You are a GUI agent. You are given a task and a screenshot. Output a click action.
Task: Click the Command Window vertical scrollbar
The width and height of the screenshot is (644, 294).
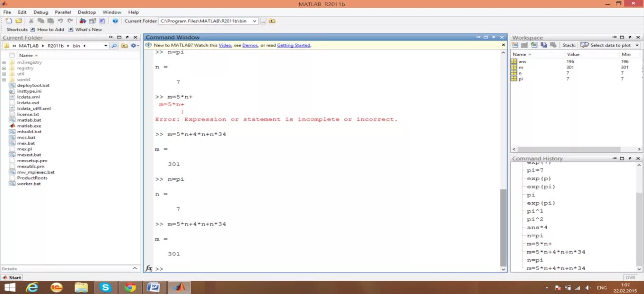[503, 228]
